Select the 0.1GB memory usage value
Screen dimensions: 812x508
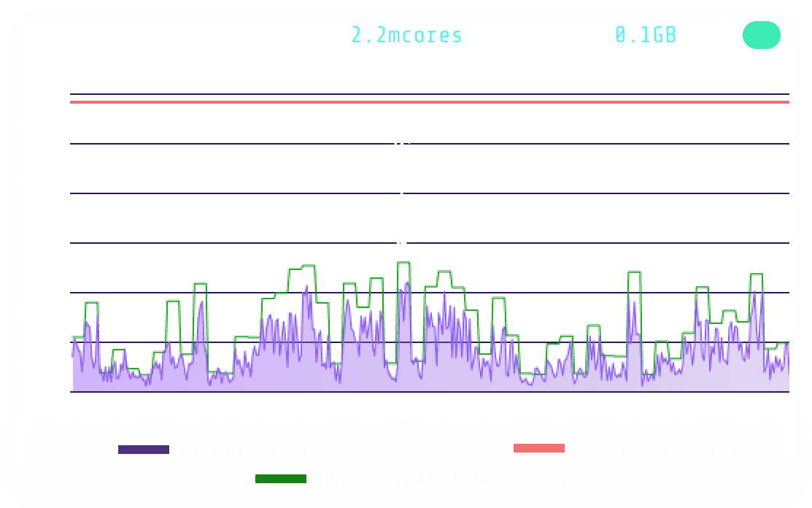tap(646, 35)
